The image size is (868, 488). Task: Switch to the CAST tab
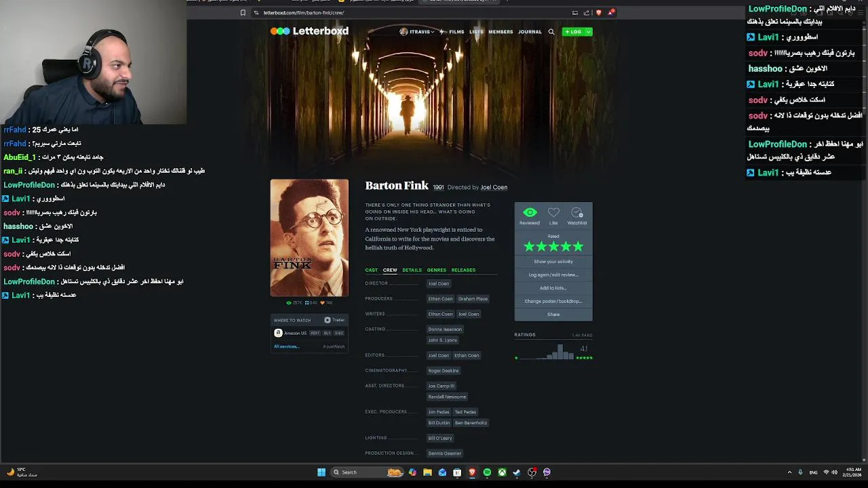pos(371,270)
